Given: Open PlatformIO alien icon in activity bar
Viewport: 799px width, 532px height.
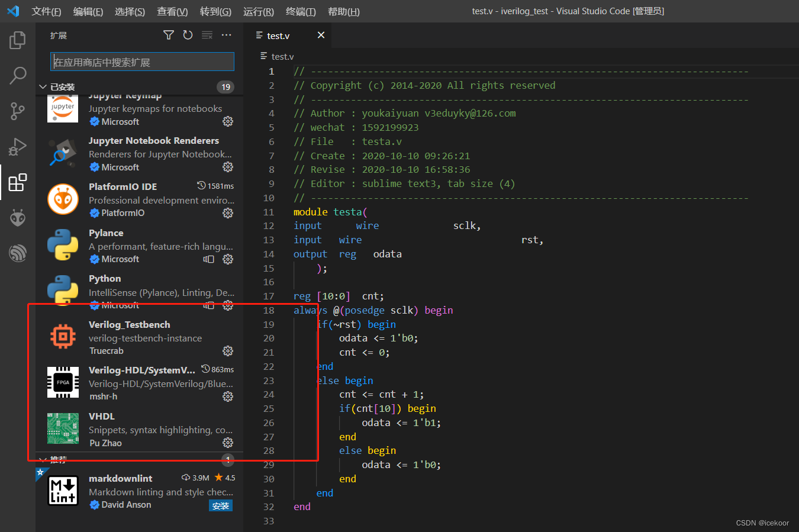Looking at the screenshot, I should [x=18, y=218].
